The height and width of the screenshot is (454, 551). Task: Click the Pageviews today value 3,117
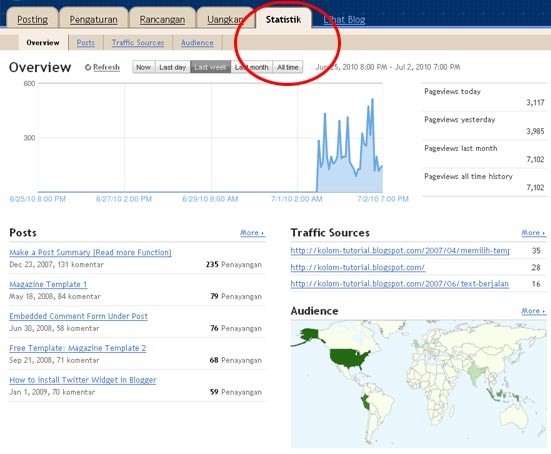[535, 103]
